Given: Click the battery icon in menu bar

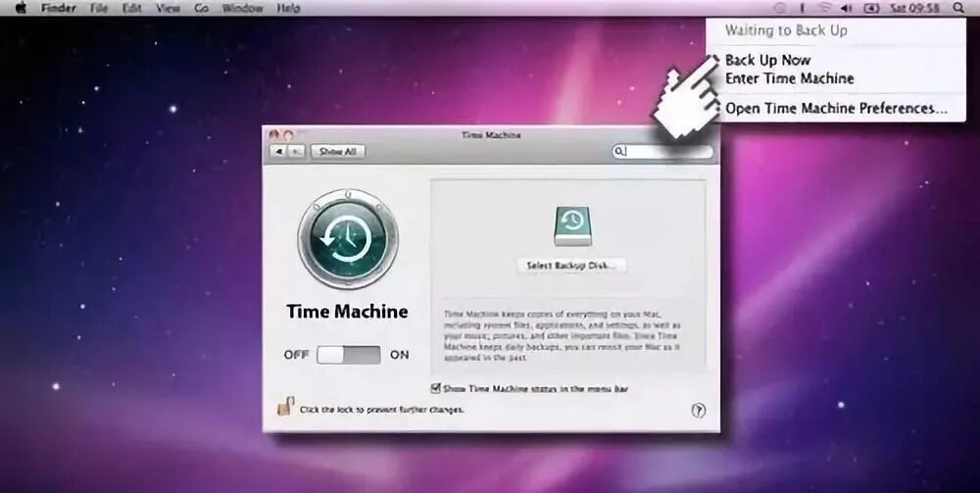Looking at the screenshot, I should pos(871,8).
